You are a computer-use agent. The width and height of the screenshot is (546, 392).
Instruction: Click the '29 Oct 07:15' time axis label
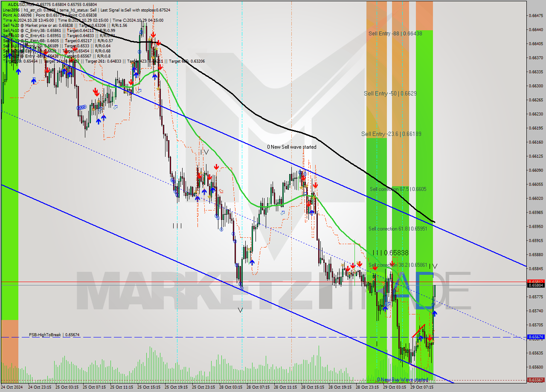[422, 387]
